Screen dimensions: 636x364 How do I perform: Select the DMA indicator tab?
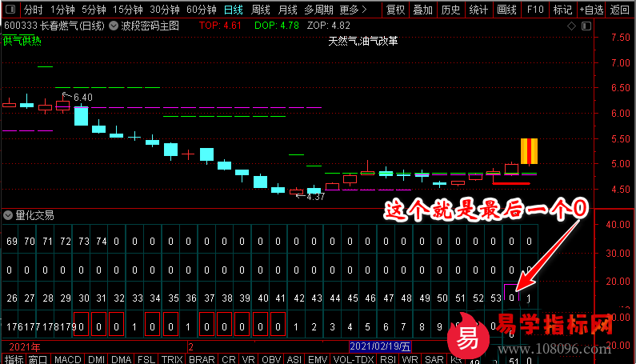pos(121,359)
